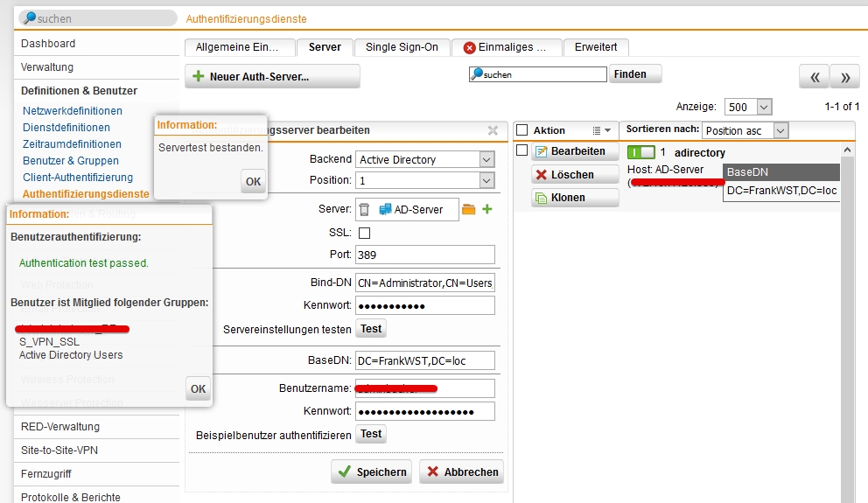Click into the BaseDN field
The image size is (868, 503).
click(425, 360)
